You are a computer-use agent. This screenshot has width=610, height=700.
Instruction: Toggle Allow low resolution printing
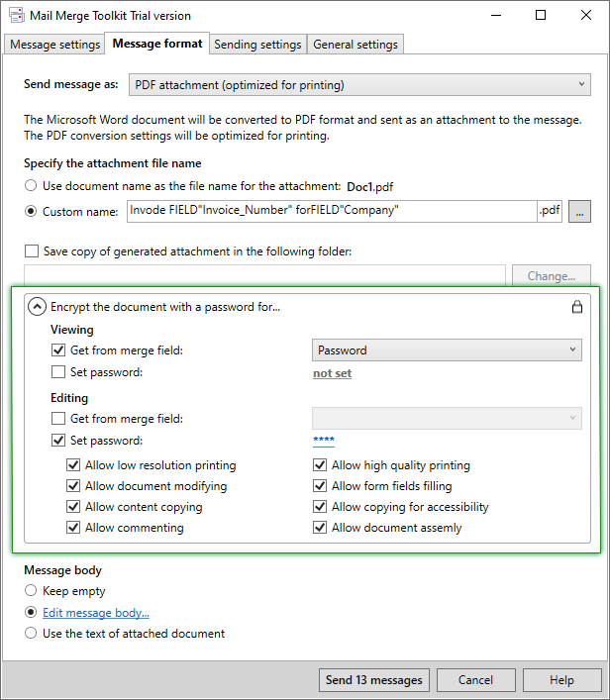[x=73, y=464]
